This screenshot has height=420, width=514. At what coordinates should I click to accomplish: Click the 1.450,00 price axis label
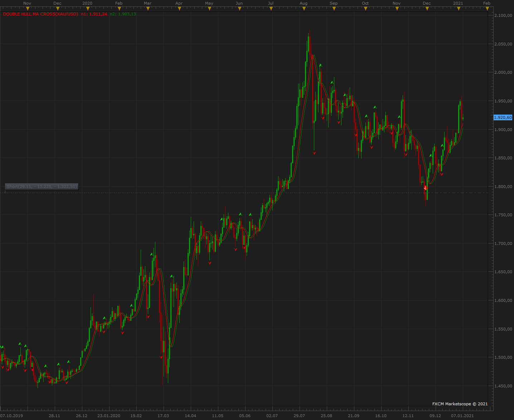point(503,386)
